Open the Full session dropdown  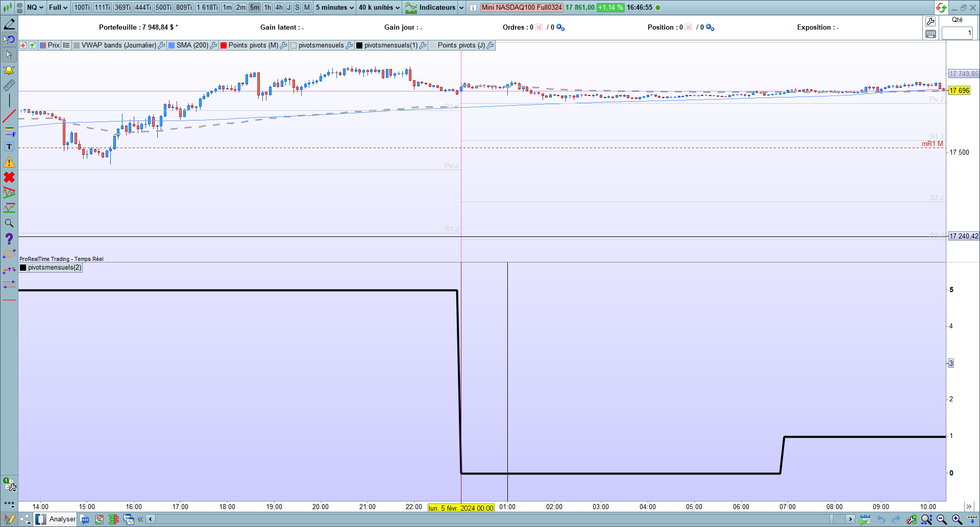(x=58, y=8)
